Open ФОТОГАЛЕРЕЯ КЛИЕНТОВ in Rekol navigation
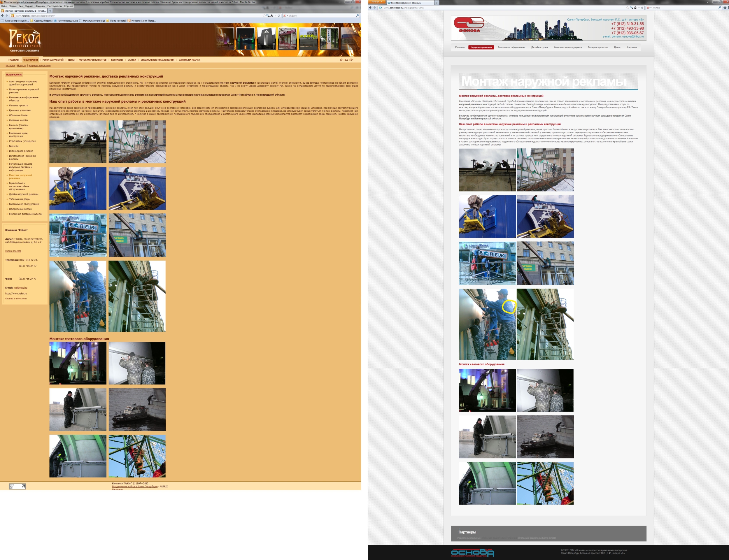The height and width of the screenshot is (560, 729). (93, 60)
